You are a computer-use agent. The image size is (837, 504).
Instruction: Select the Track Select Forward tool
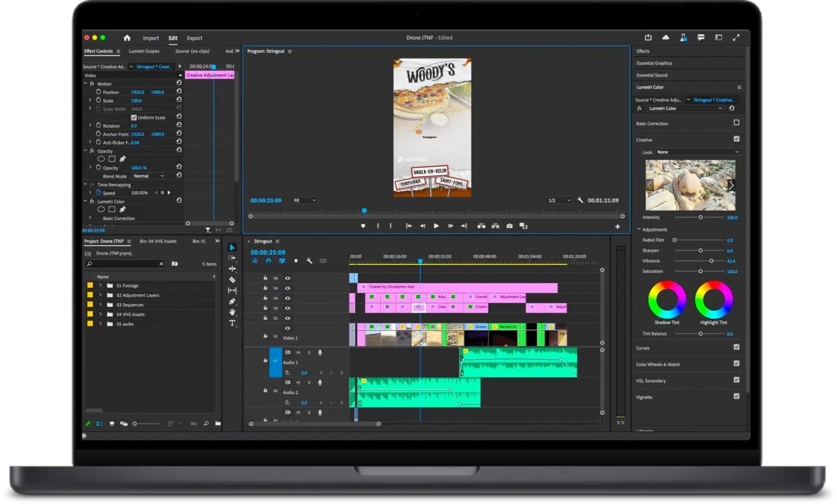tap(232, 258)
